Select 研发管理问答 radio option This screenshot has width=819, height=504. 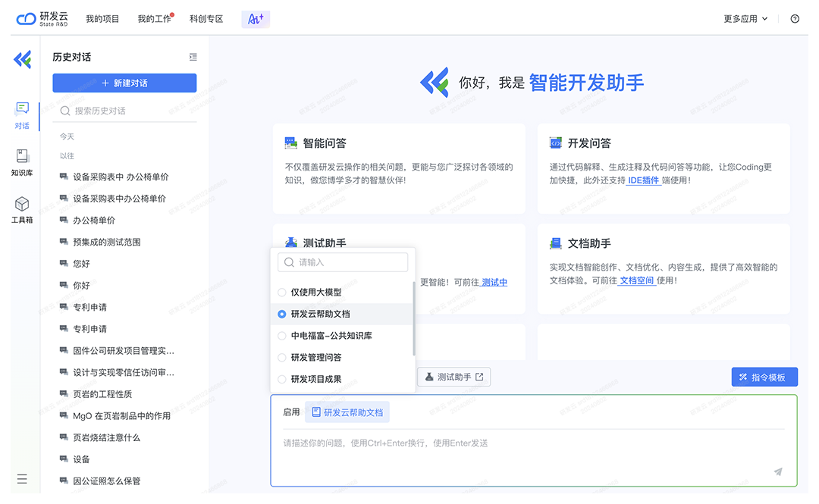(x=282, y=357)
